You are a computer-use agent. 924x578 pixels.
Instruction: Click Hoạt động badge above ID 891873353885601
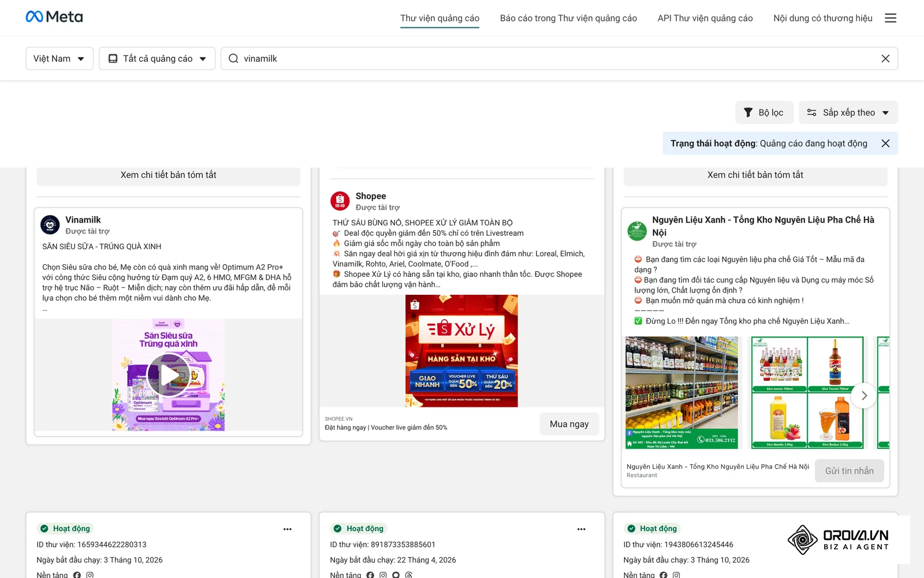tap(359, 528)
